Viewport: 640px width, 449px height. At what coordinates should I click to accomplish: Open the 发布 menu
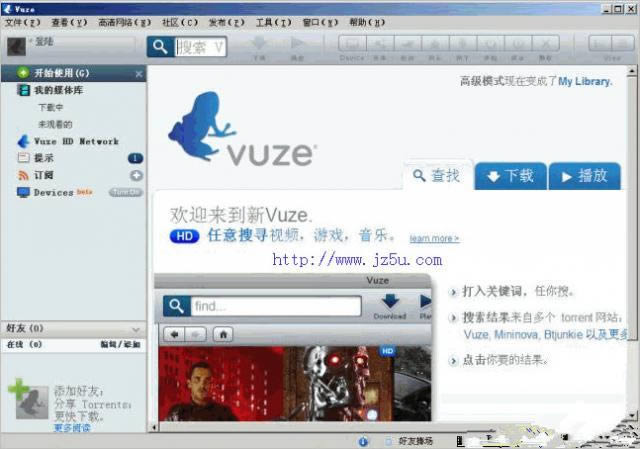[227, 22]
